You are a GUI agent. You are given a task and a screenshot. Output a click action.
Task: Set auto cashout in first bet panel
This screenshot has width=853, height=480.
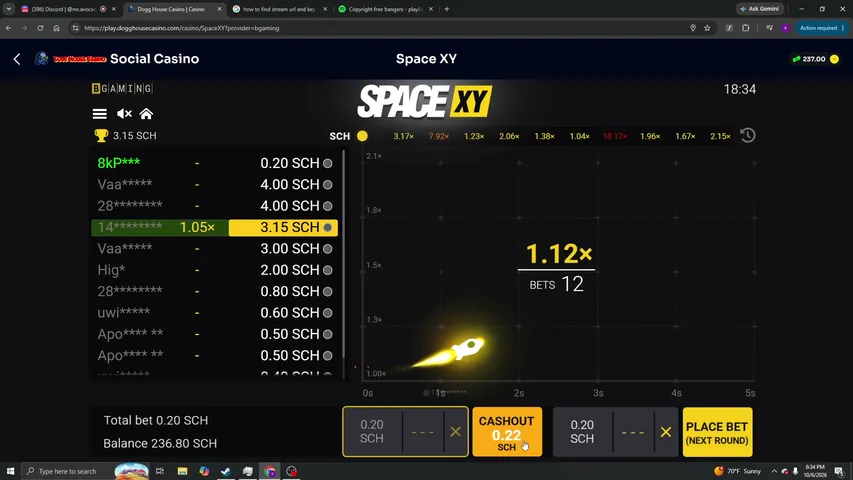tap(423, 432)
